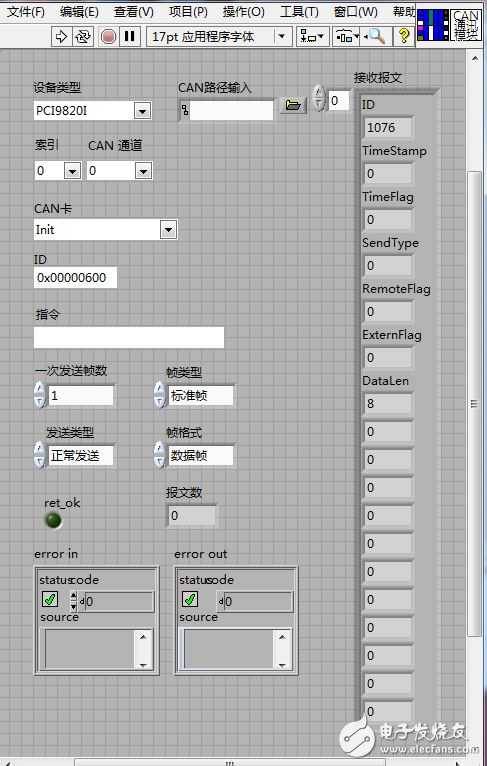Toggle the error in status checkmark
This screenshot has height=766, width=487.
pyautogui.click(x=50, y=599)
